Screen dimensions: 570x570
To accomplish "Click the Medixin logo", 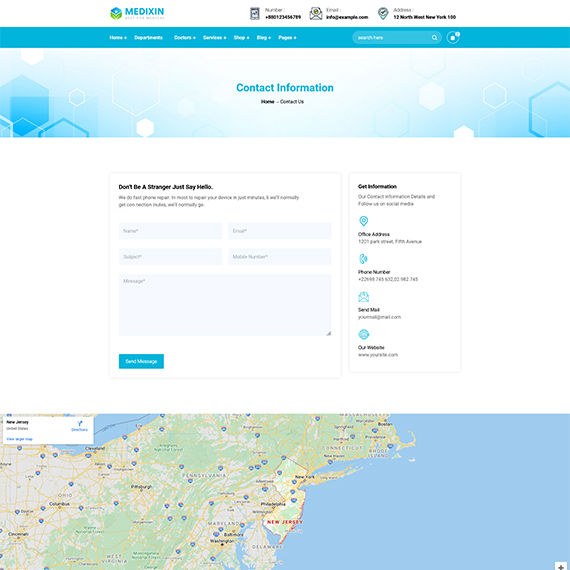I will click(137, 13).
